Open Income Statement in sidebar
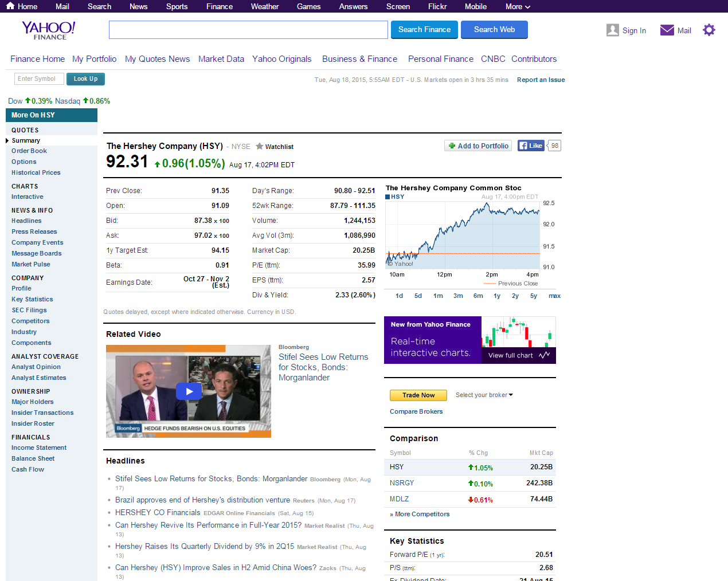Screen dimensions: 728x581 [39, 447]
